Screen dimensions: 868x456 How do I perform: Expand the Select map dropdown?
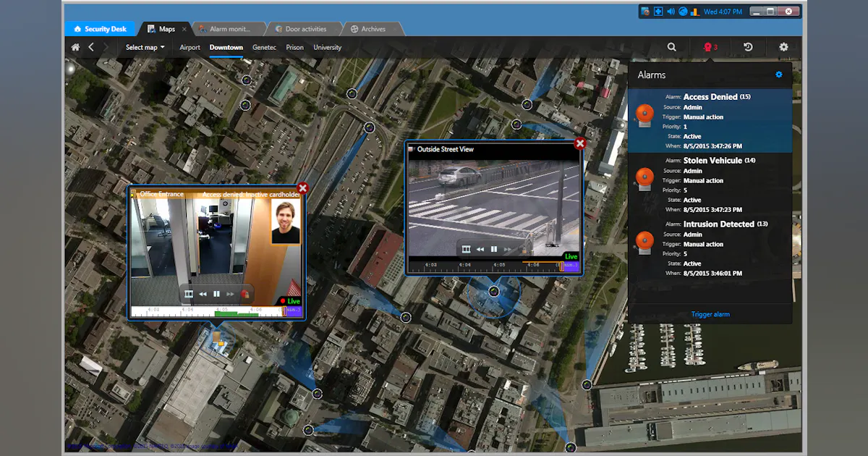coord(145,47)
